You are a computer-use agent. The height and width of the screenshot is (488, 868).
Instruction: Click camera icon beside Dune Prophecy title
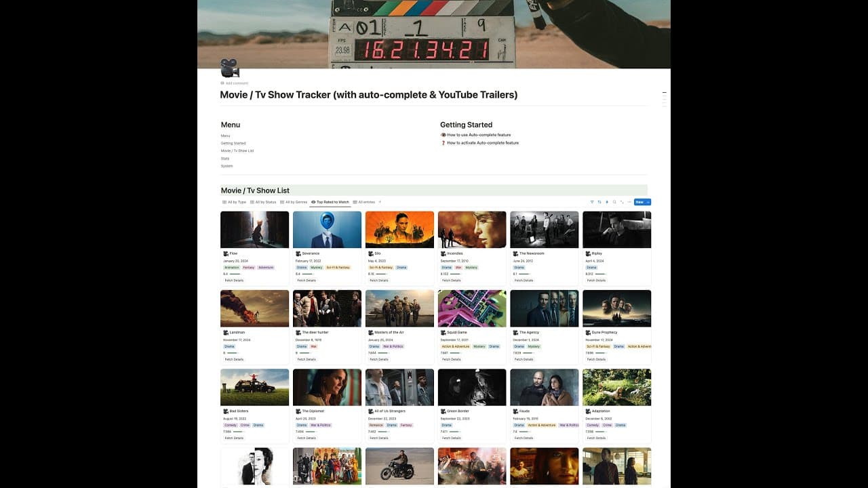coord(588,333)
